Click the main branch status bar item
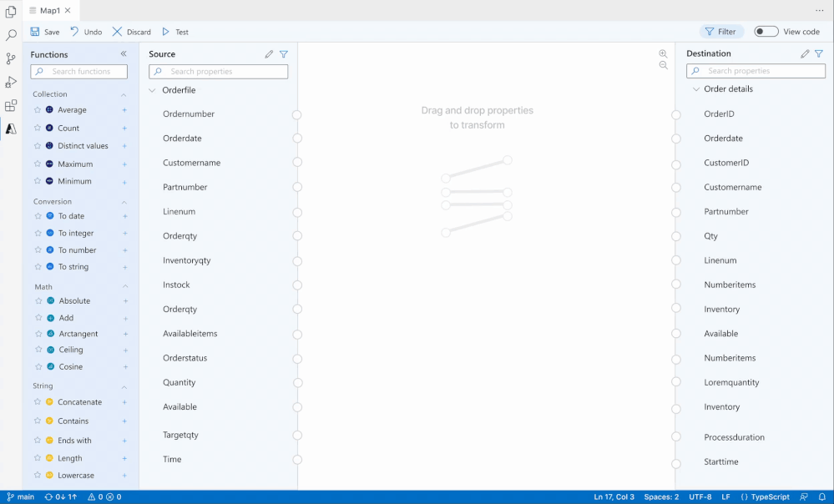This screenshot has height=504, width=834. coord(20,497)
